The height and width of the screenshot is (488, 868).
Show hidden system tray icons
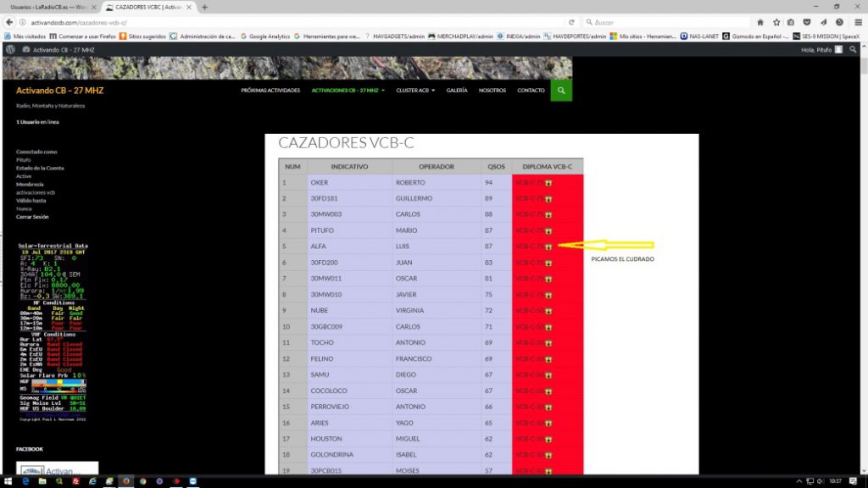798,481
